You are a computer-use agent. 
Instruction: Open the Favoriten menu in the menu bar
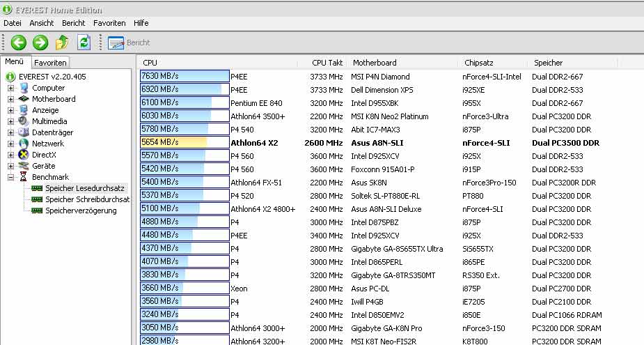click(x=109, y=23)
